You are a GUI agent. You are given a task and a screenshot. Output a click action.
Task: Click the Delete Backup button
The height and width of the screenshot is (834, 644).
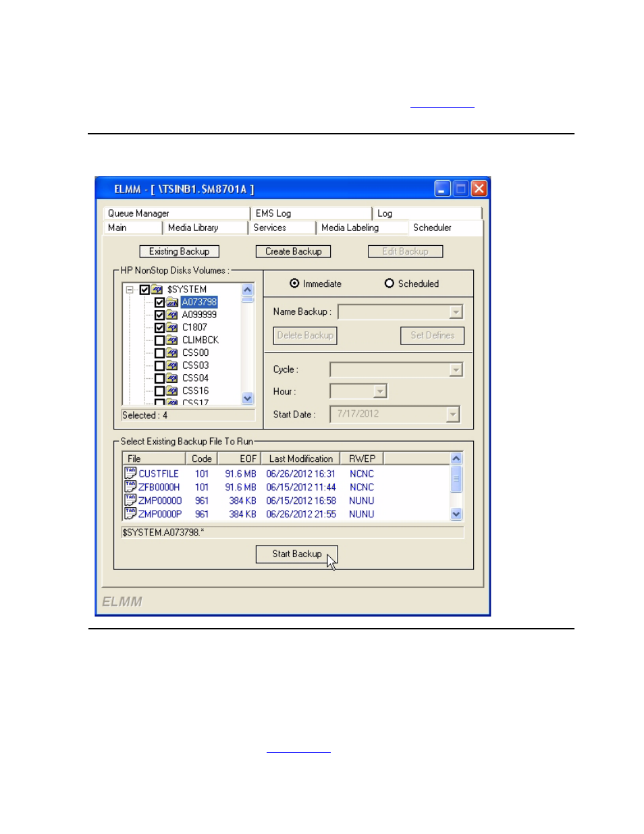click(305, 336)
